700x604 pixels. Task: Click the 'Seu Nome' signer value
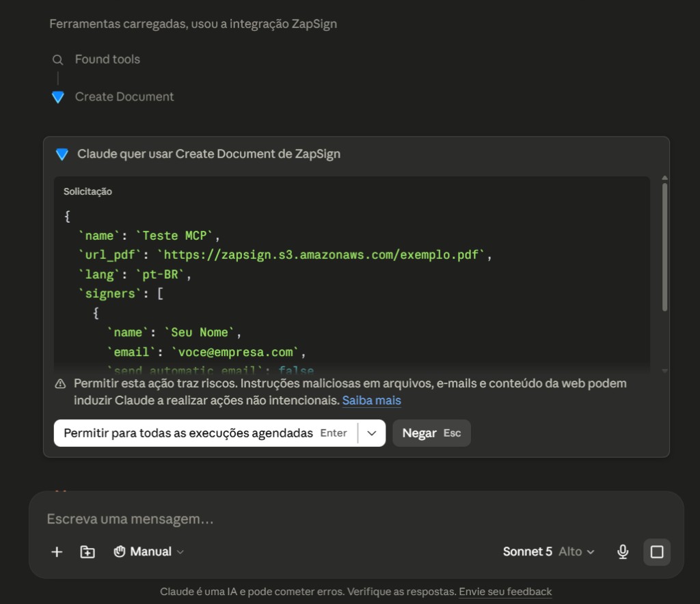[x=199, y=332]
